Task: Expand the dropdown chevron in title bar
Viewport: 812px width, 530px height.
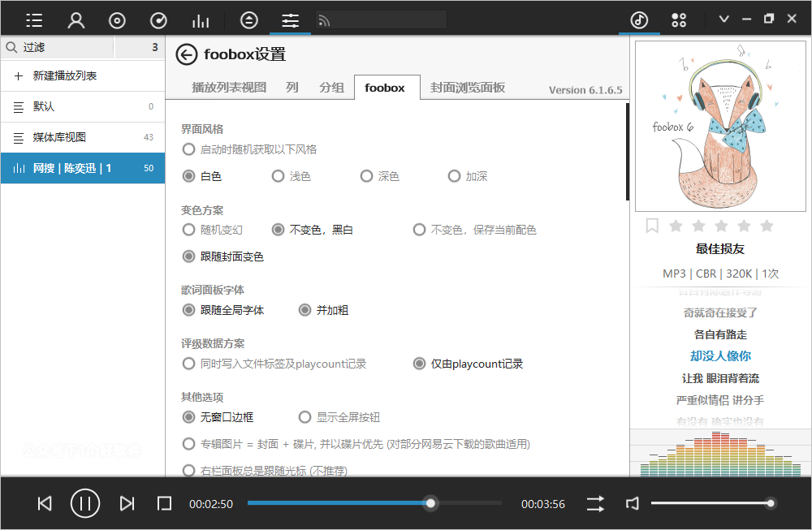Action: coord(724,19)
